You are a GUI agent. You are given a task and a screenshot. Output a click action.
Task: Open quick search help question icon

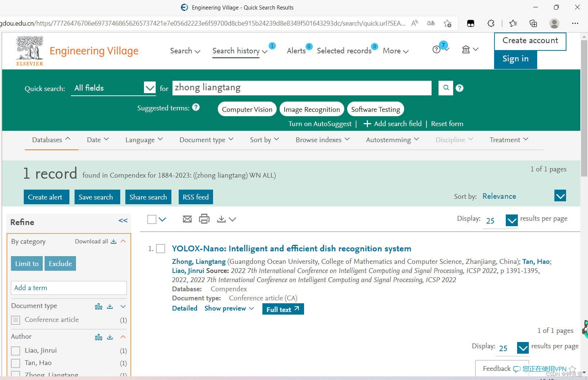tap(460, 88)
